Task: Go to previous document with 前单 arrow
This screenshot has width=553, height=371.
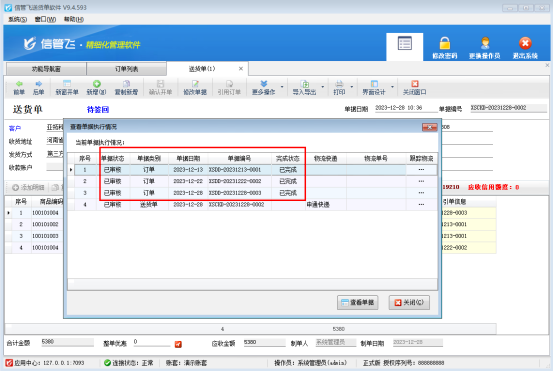Action: tap(19, 84)
